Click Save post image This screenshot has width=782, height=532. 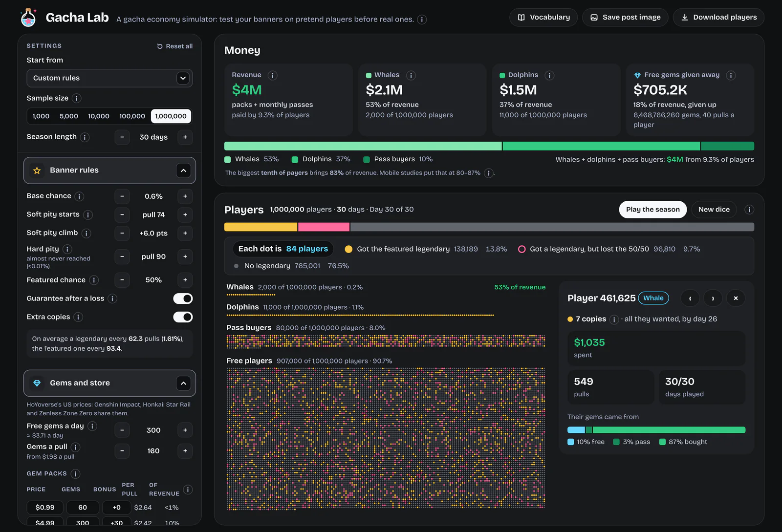[x=625, y=18]
